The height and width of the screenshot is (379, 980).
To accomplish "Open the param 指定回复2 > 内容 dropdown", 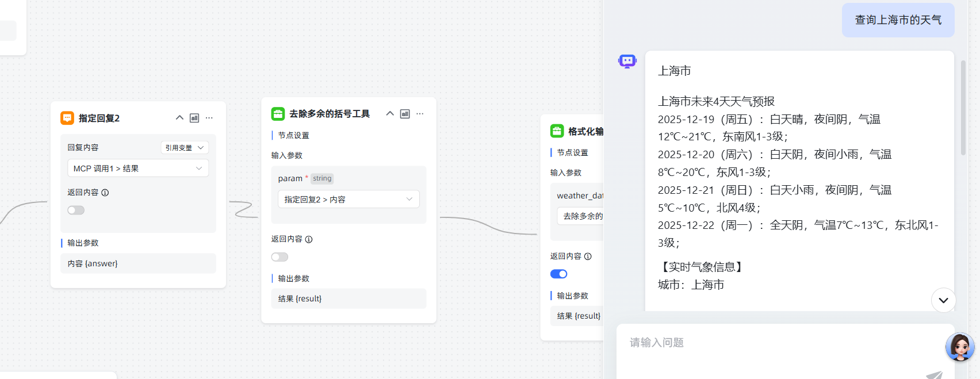I will point(348,200).
